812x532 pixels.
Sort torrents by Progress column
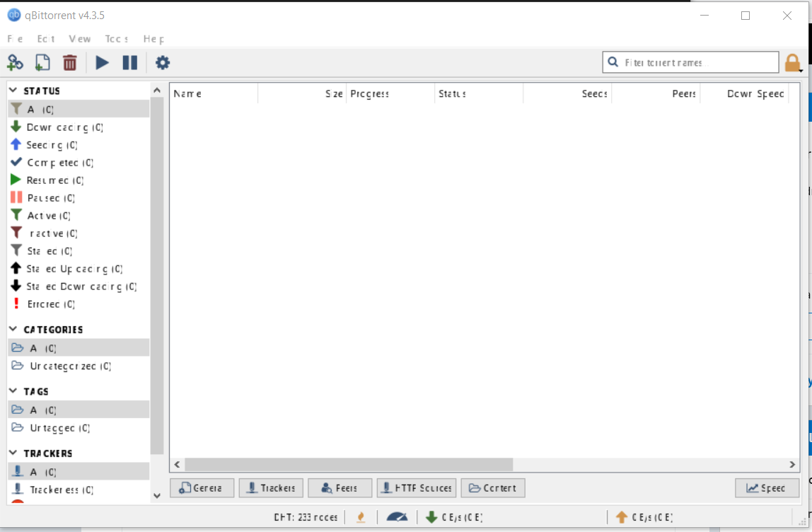390,93
